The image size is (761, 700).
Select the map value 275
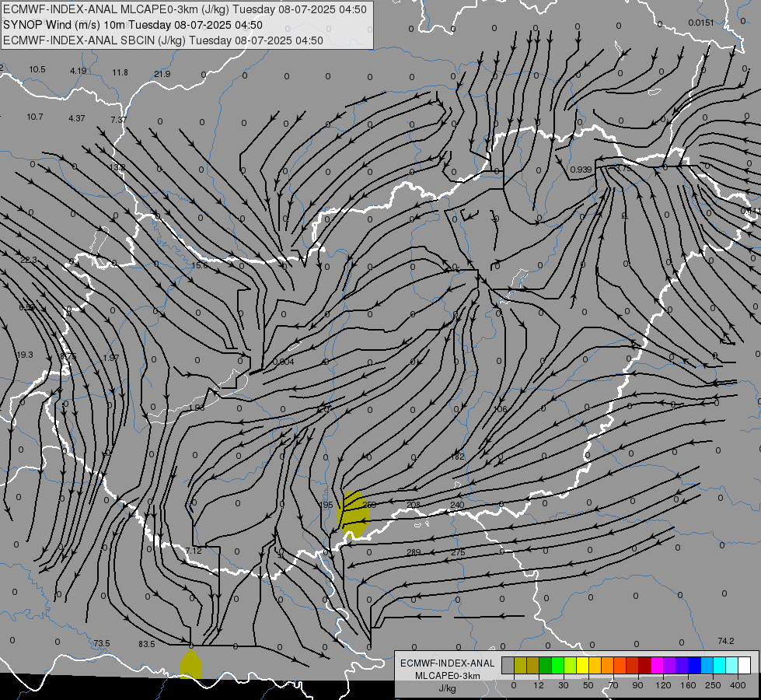458,552
